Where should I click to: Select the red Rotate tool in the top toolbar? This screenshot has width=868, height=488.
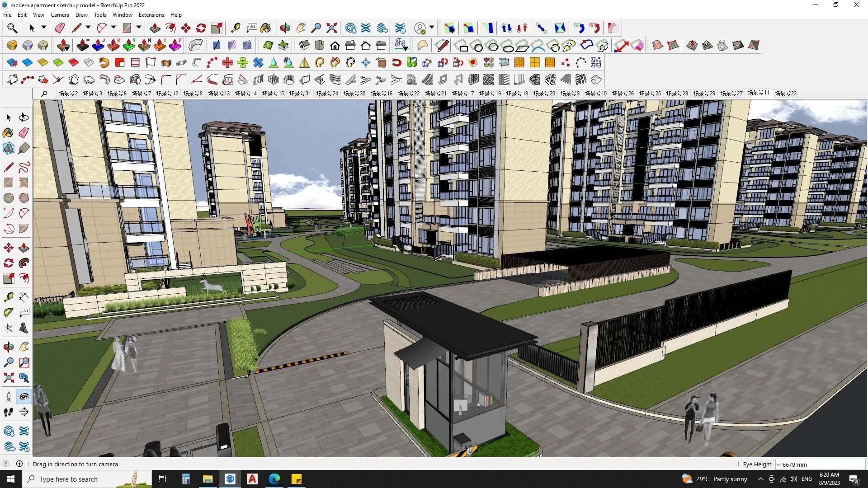[x=201, y=28]
